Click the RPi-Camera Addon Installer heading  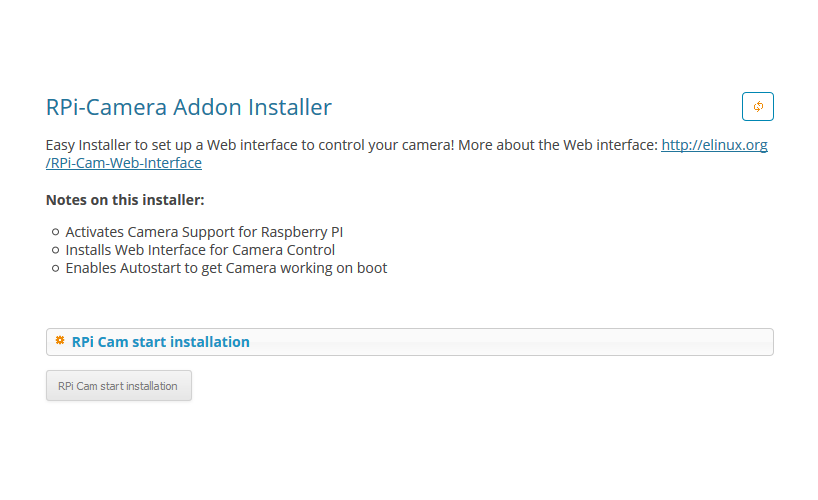(189, 107)
